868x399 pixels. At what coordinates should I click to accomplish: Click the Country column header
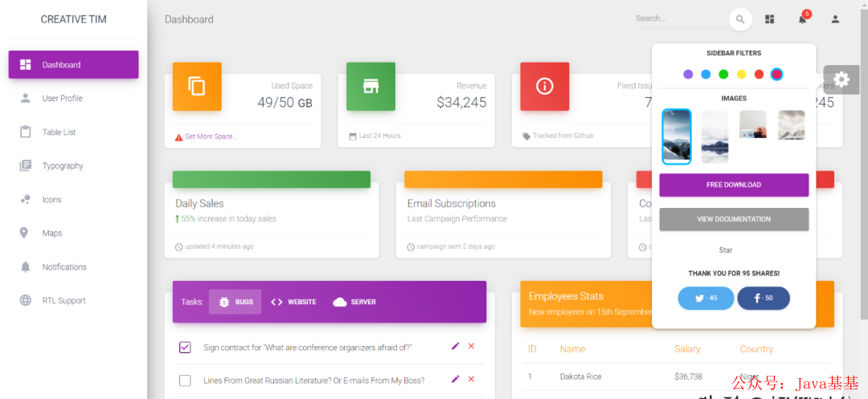tap(756, 349)
